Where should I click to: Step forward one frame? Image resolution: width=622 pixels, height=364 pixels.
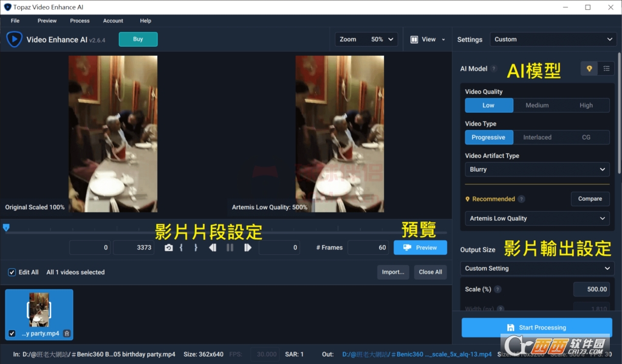pyautogui.click(x=248, y=248)
